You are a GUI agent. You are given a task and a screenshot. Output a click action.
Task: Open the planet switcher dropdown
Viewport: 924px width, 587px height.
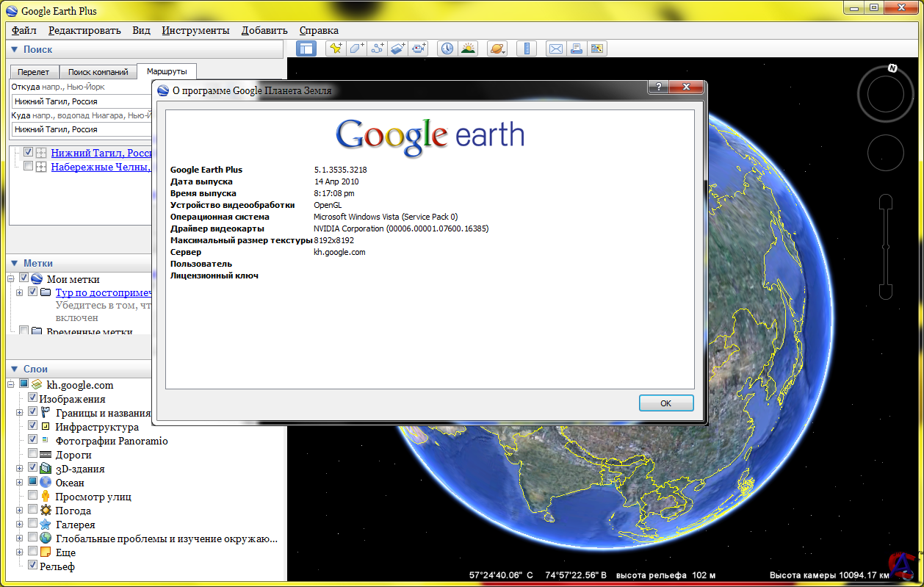point(497,48)
